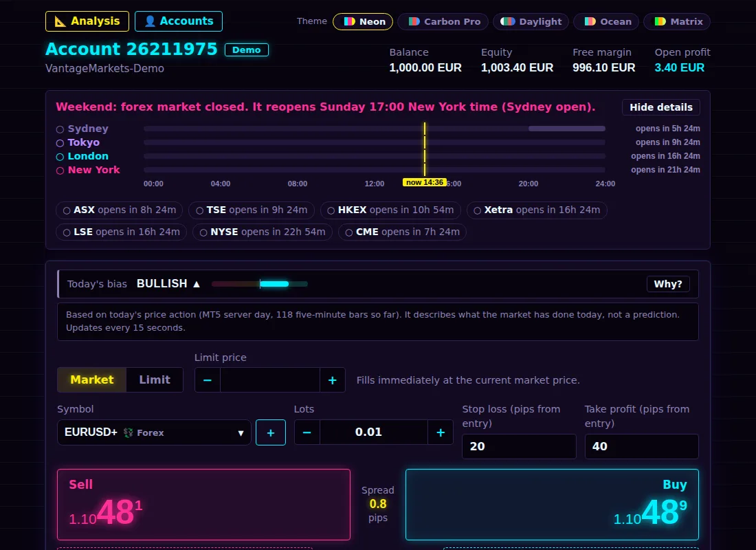Click the Lots value field 0.01
This screenshot has height=550, width=756.
coord(374,432)
